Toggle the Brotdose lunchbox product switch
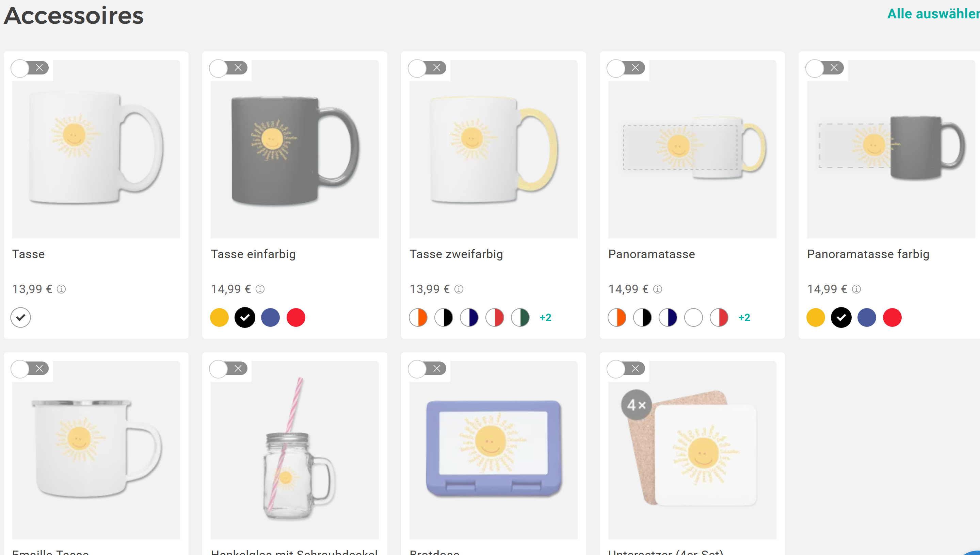Screen dimensions: 980x555 [x=427, y=369]
